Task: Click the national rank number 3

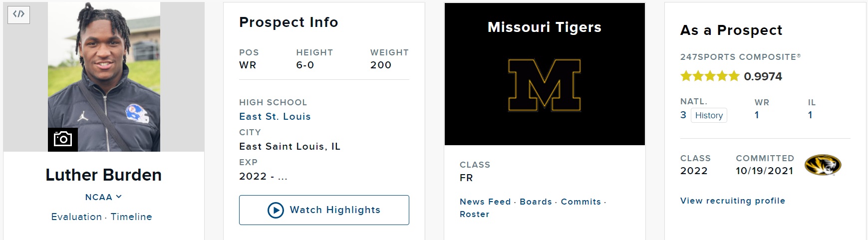Action: point(683,115)
